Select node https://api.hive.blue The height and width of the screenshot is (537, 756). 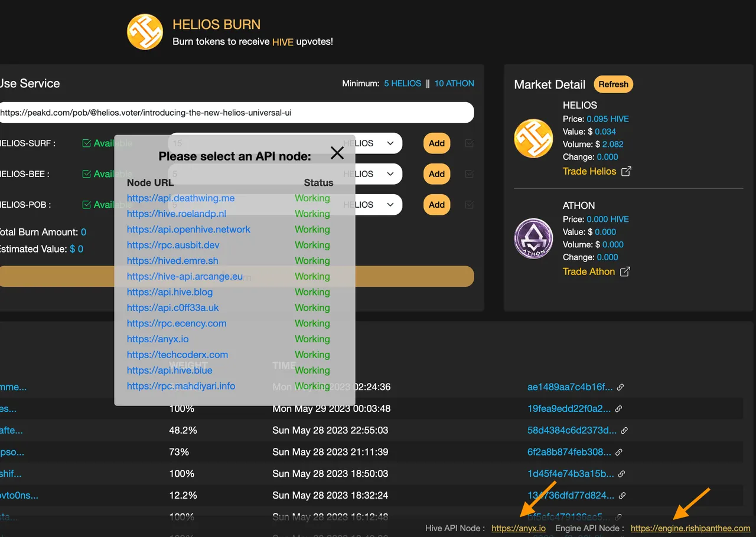coord(170,370)
